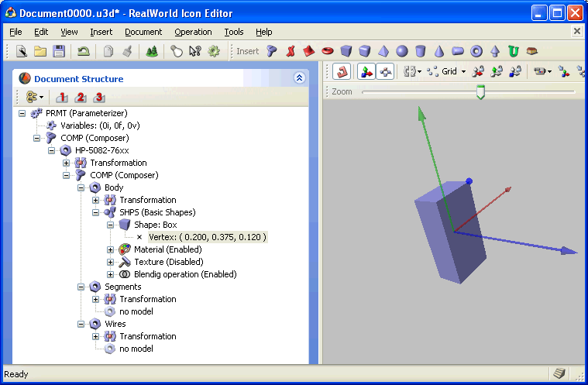Insert a cylinder shape
The image size is (588, 385).
pyautogui.click(x=421, y=51)
